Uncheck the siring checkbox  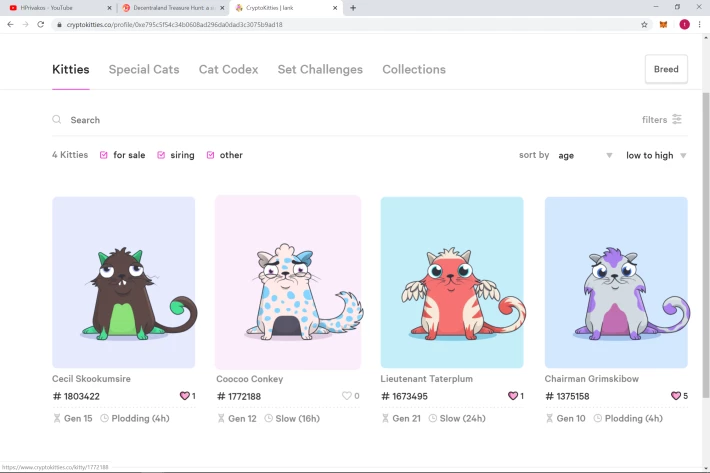(x=161, y=155)
